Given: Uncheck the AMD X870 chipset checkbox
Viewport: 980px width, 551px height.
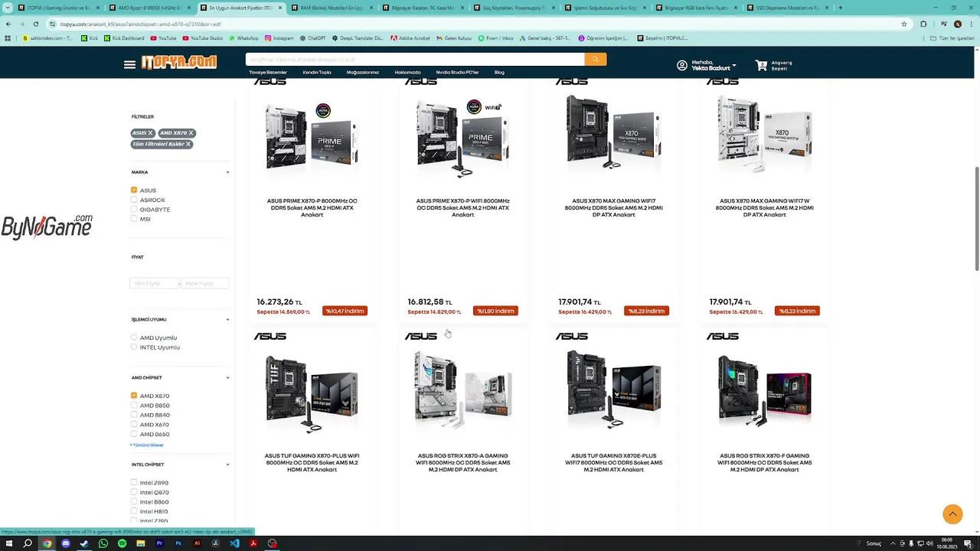Looking at the screenshot, I should [x=134, y=396].
